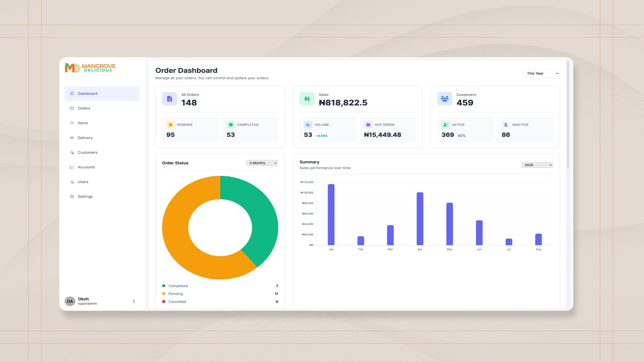Click the Order Status card title
Viewport: 644px width, 362px height.
coord(175,163)
